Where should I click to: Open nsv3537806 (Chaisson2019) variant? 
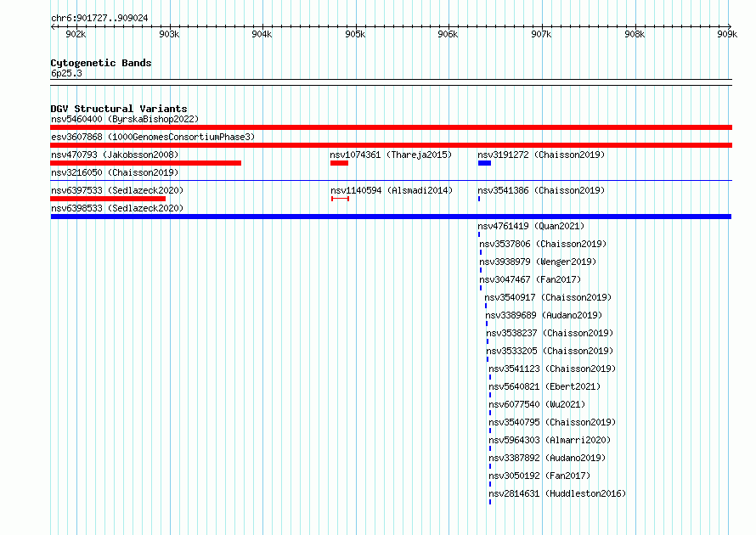[x=543, y=244]
